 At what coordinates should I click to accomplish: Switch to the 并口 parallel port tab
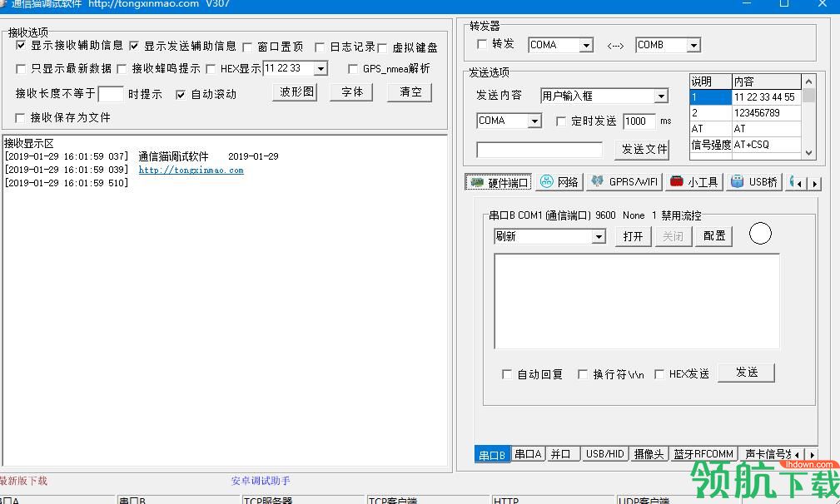coord(563,454)
